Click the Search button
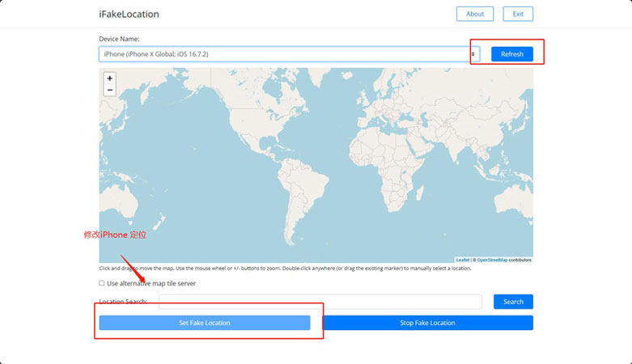Viewport: 632px width, 364px height. (513, 302)
